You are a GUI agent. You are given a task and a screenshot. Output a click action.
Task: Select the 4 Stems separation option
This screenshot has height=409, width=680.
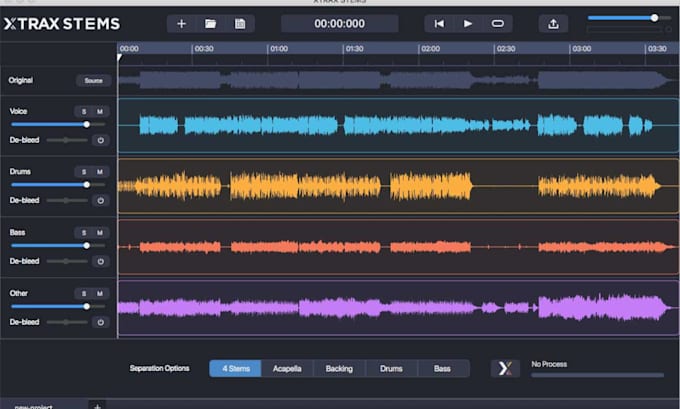235,369
